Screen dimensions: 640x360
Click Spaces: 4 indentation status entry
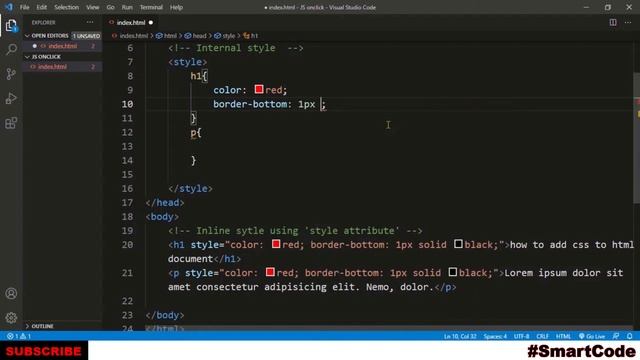495,336
